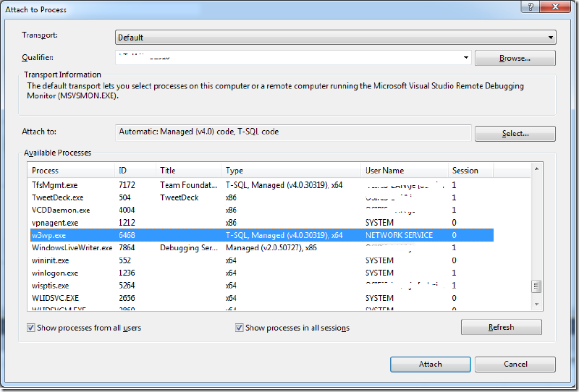Screen dimensions: 579x392
Task: Expand the Qualifier combo box arrow
Action: [466, 58]
